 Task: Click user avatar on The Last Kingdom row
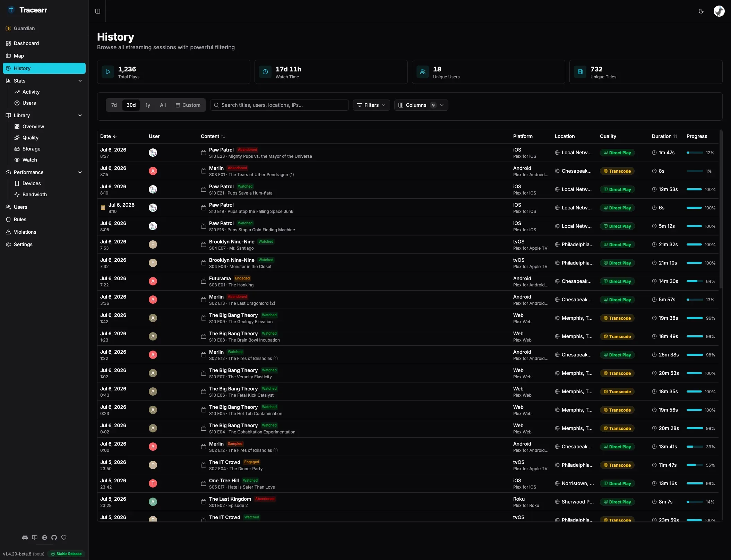153,502
